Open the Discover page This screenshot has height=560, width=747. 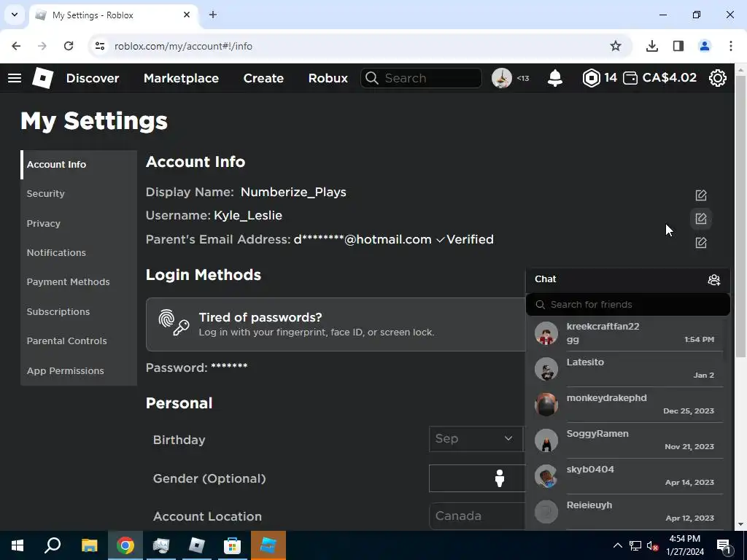coord(93,78)
